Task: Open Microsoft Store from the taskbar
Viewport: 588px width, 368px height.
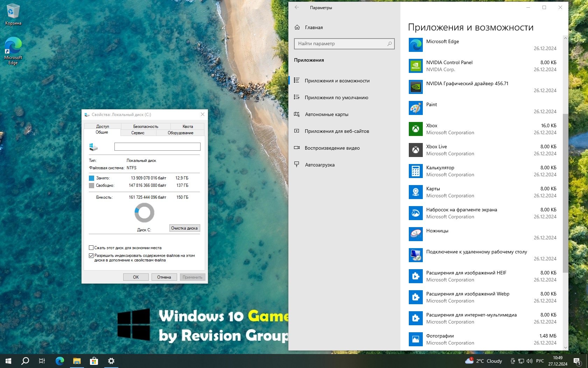Action: (x=94, y=361)
